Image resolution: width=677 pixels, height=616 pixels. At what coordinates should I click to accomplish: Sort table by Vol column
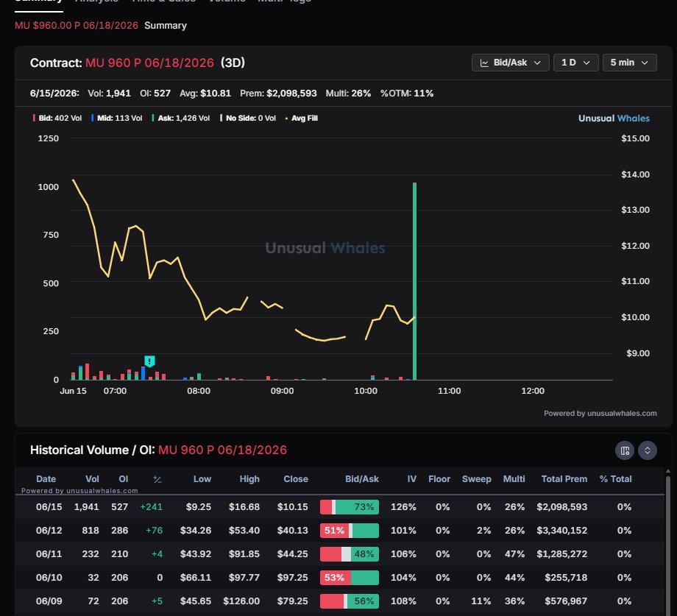point(92,478)
